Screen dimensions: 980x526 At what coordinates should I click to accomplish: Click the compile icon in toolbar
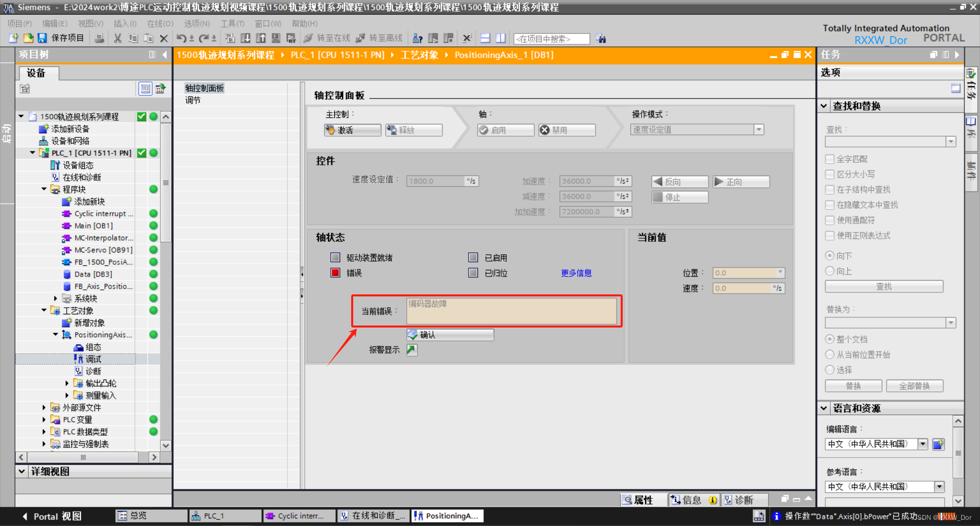coord(230,38)
